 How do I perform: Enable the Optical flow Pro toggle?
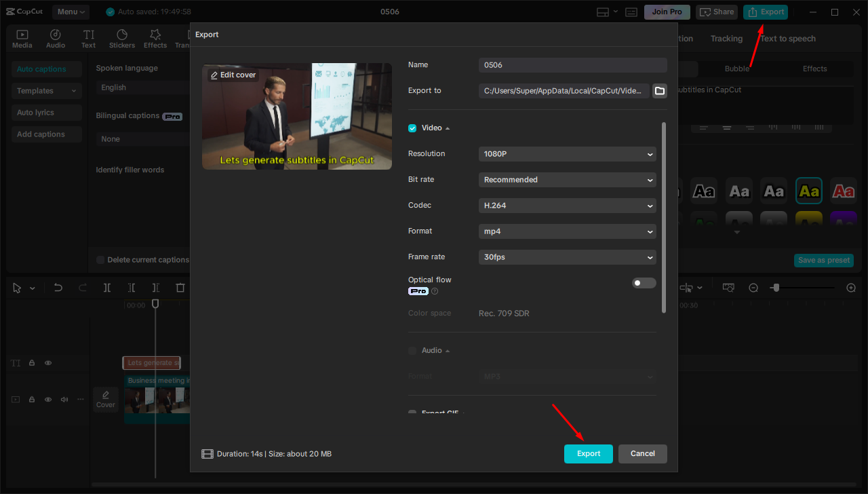coord(644,282)
